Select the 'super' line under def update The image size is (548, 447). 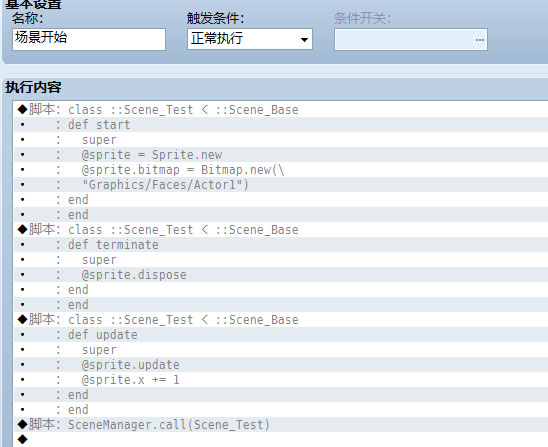click(x=281, y=350)
